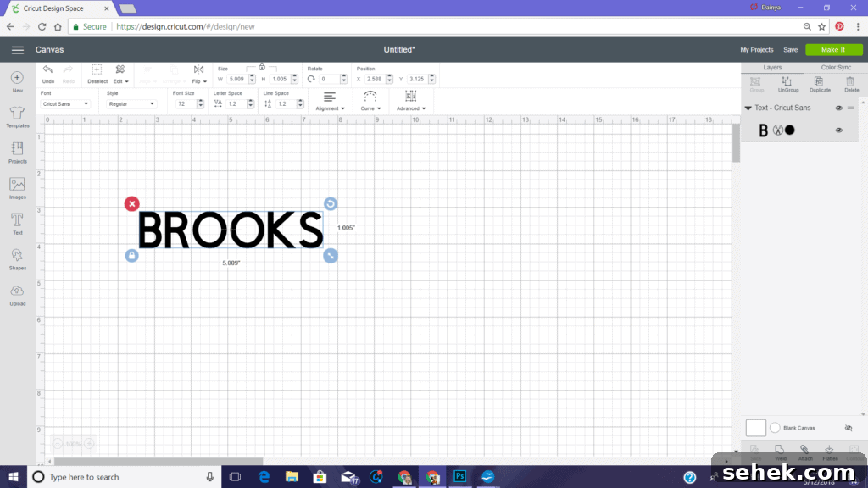Click UnGroup in Layers panel

pos(788,84)
